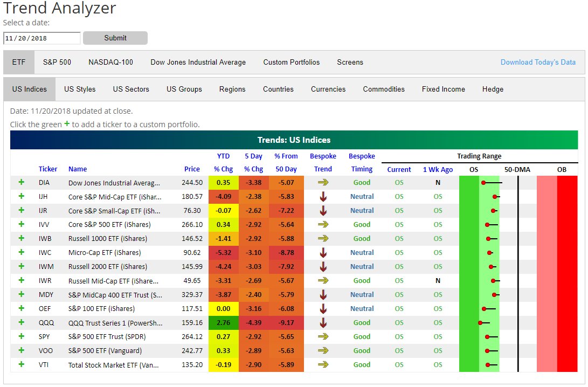
Task: Click the Micro-Cap ETF (iShares) name
Action: click(x=105, y=253)
